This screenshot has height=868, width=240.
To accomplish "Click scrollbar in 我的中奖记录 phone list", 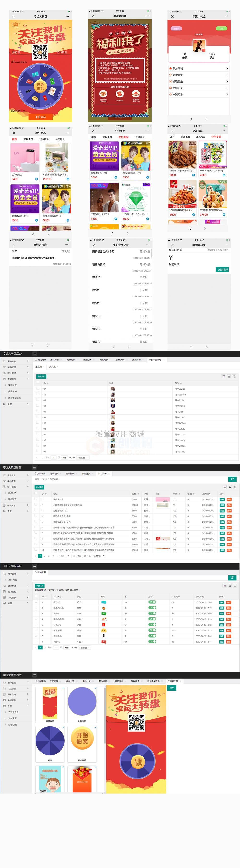I will coord(152,253).
